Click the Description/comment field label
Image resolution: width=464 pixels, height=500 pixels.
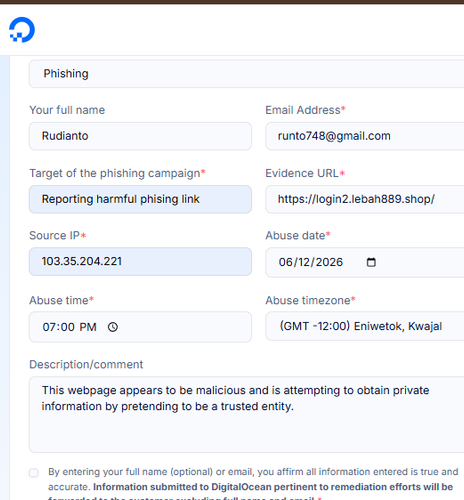[86, 365]
